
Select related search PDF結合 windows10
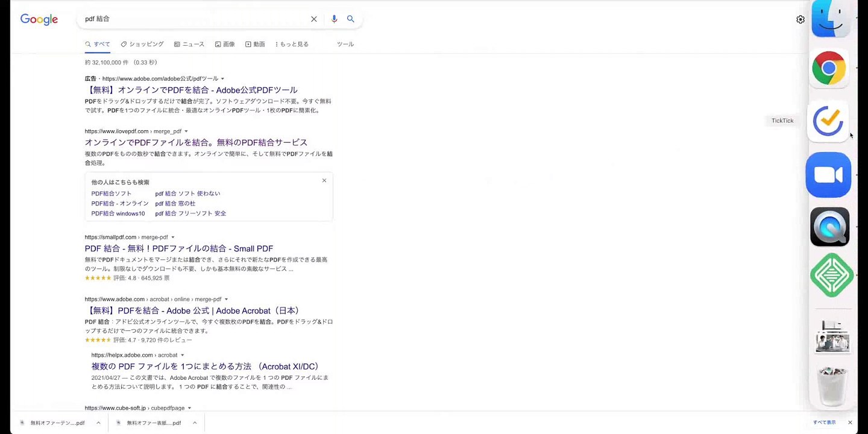[x=118, y=213]
